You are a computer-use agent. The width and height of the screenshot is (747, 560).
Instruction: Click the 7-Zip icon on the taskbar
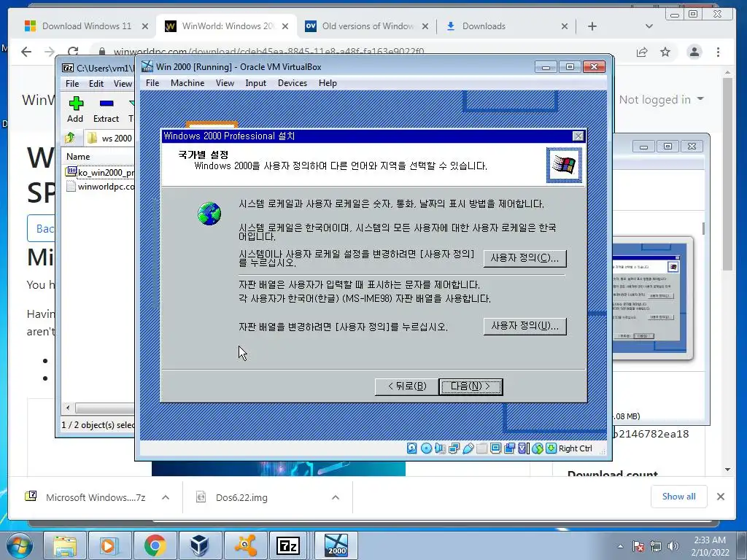289,545
